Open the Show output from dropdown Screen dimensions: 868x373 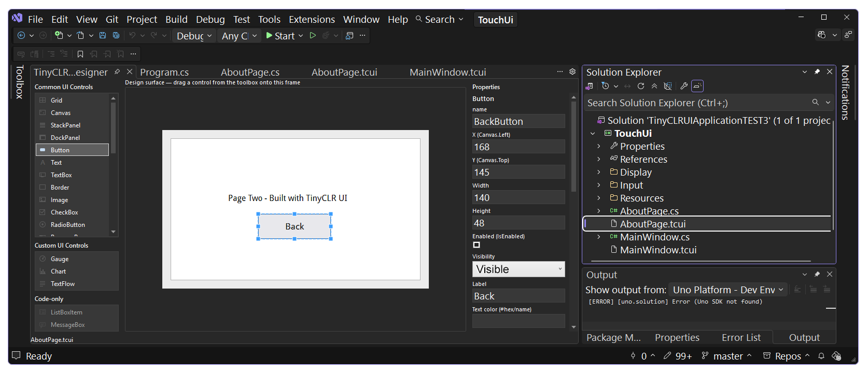pyautogui.click(x=727, y=290)
